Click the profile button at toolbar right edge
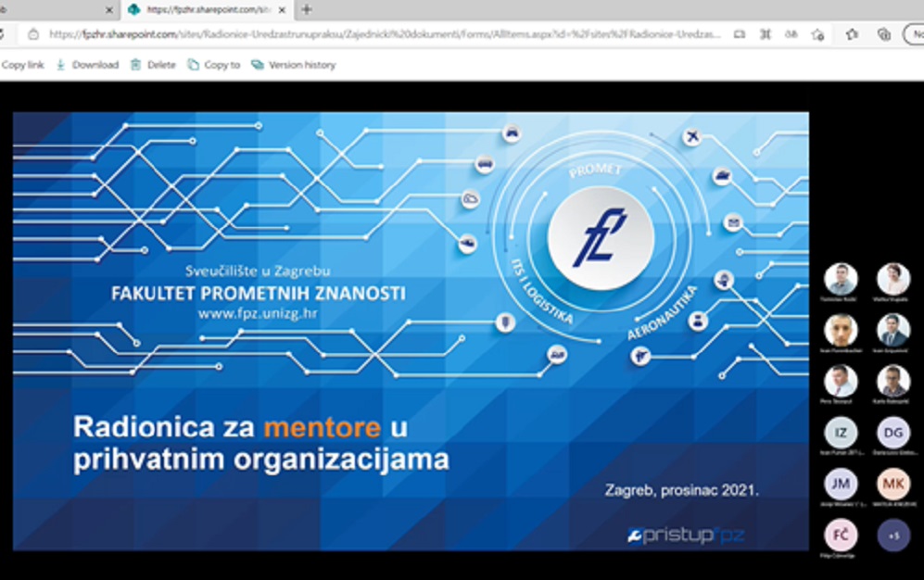This screenshot has height=580, width=924. pyautogui.click(x=914, y=34)
